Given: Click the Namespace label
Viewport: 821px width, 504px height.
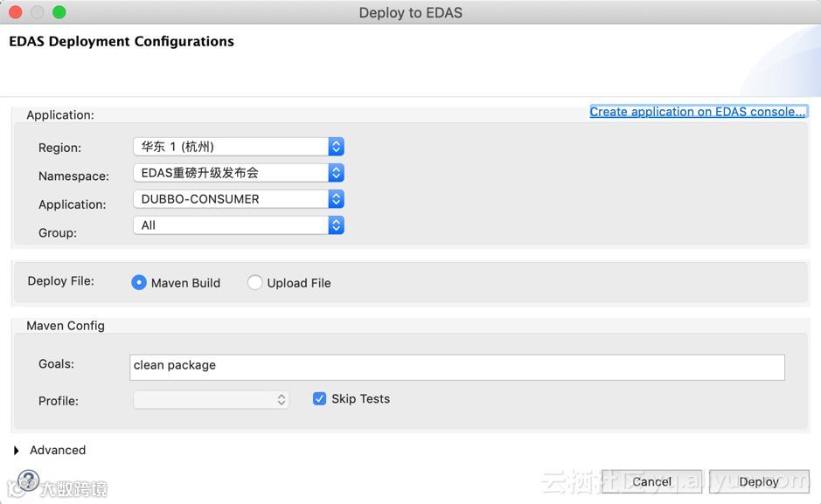Looking at the screenshot, I should click(x=73, y=176).
